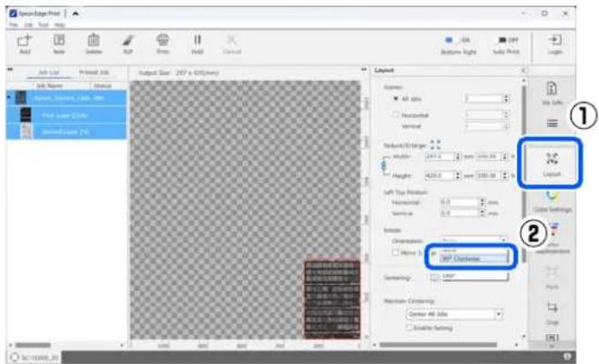This screenshot has height=364, width=599.
Task: Select the Second Layer job row
Action: 66,132
